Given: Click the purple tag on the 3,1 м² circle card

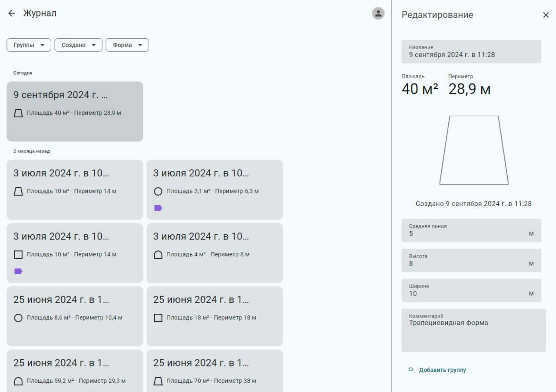Looking at the screenshot, I should pyautogui.click(x=158, y=208).
